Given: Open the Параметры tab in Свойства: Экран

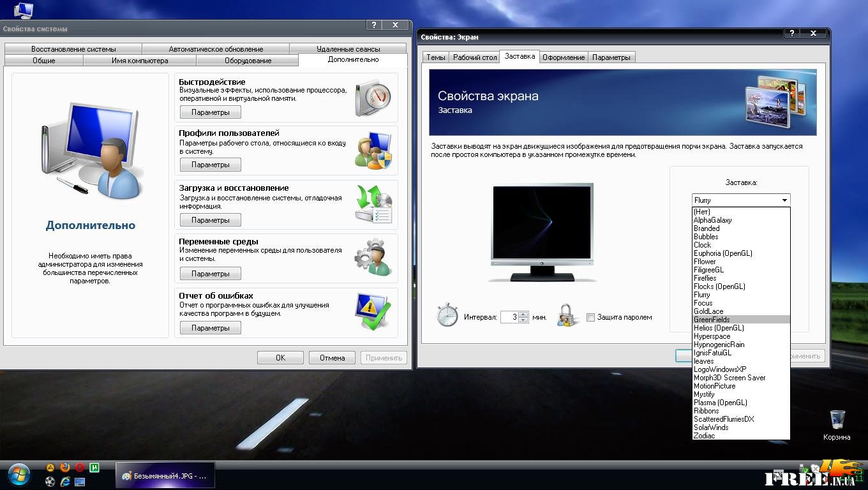Looking at the screenshot, I should point(611,57).
